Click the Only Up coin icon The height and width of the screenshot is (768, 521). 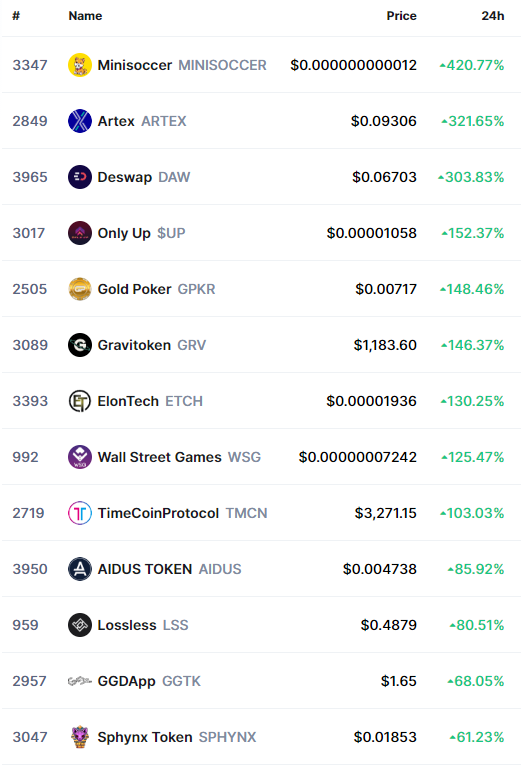(80, 233)
